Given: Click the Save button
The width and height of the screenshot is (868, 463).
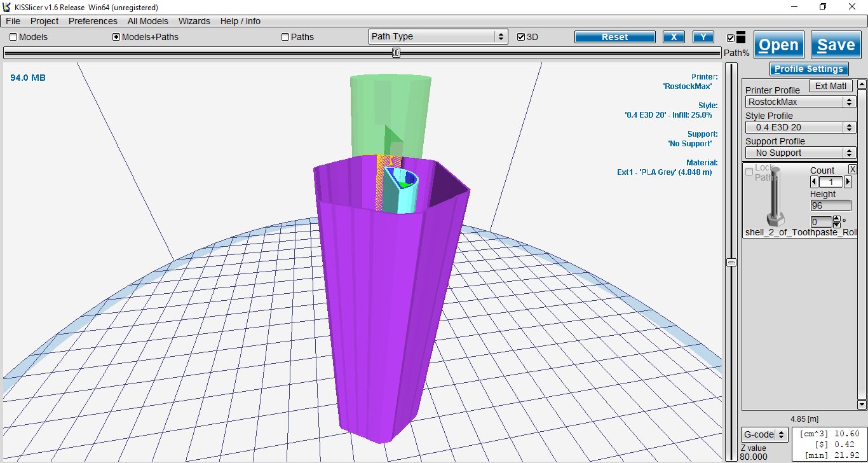Looking at the screenshot, I should (x=836, y=45).
